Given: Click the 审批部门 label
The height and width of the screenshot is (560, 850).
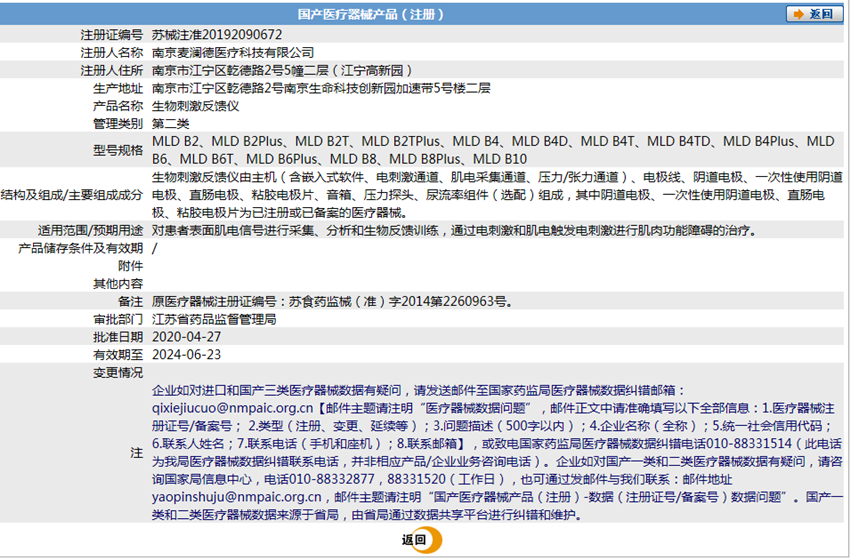Looking at the screenshot, I should click(118, 319).
